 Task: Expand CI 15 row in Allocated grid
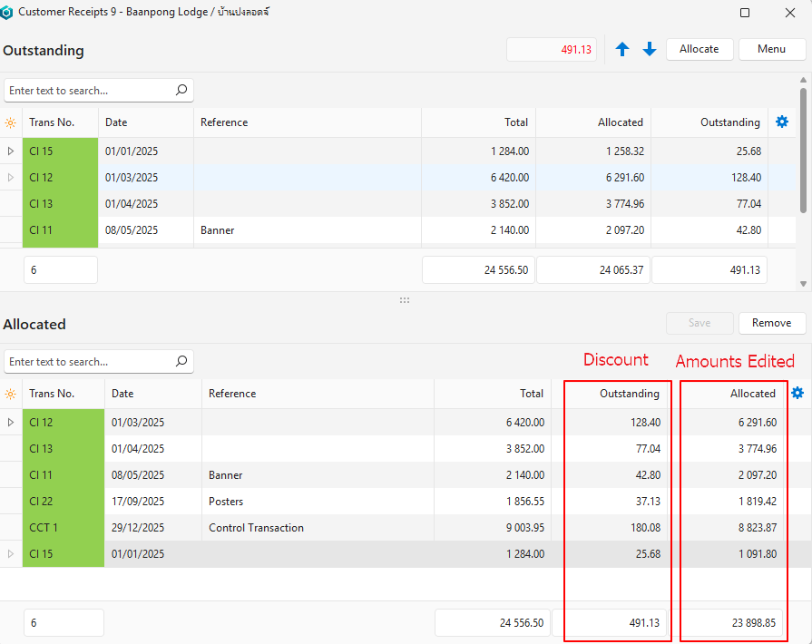tap(11, 554)
